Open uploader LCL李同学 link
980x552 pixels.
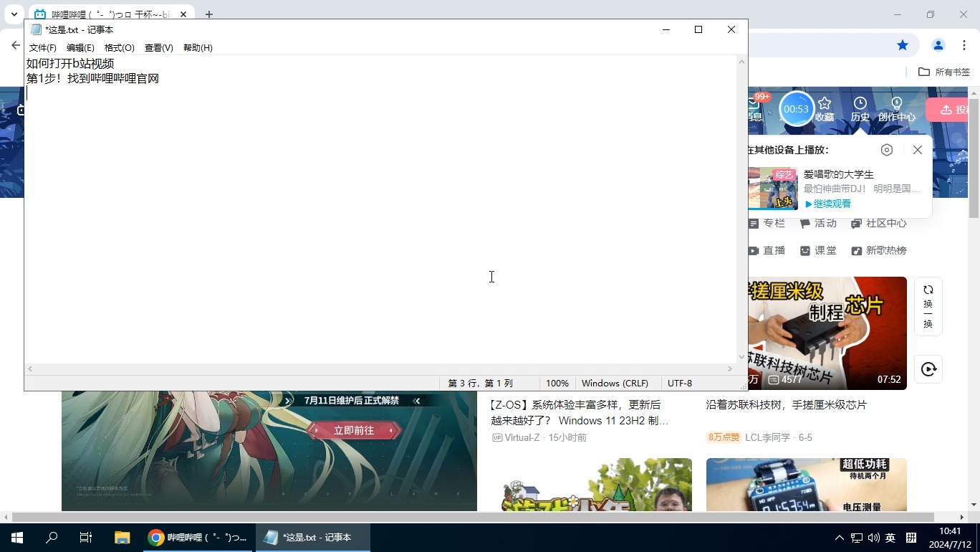(768, 437)
